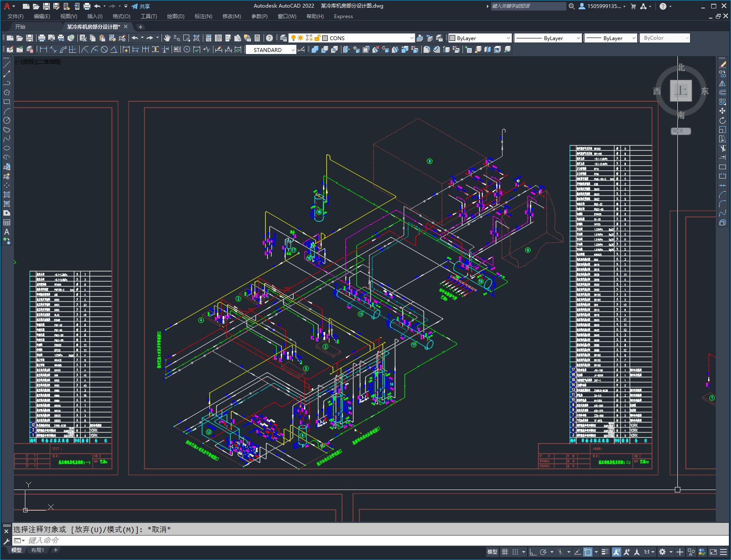Screen dimensions: 731x560
Task: Toggle object snap in status bar
Action: point(587,552)
